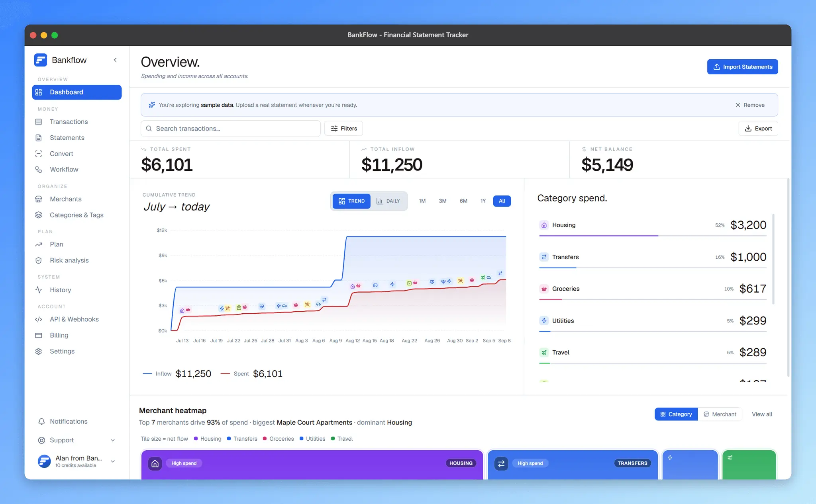Click the Export button
816x504 pixels.
coord(758,129)
